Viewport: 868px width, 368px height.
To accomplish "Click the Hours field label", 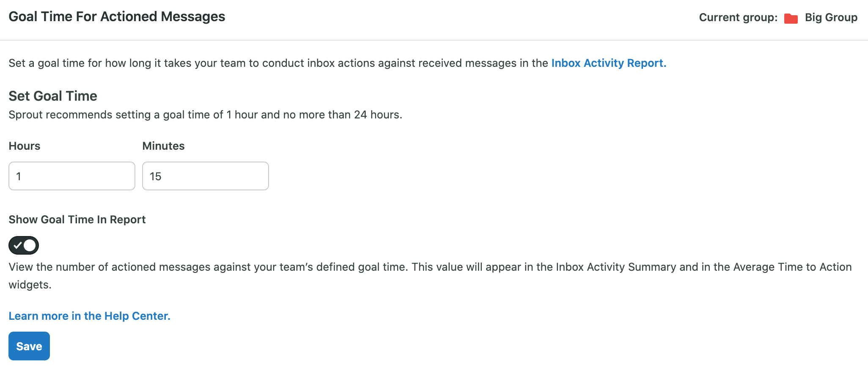I will 24,146.
